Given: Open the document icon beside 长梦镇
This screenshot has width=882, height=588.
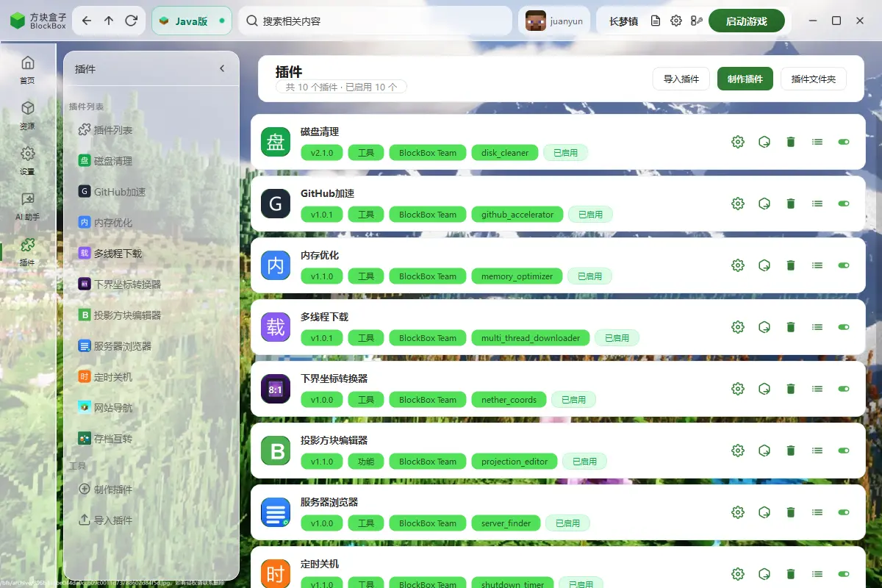Looking at the screenshot, I should [656, 21].
